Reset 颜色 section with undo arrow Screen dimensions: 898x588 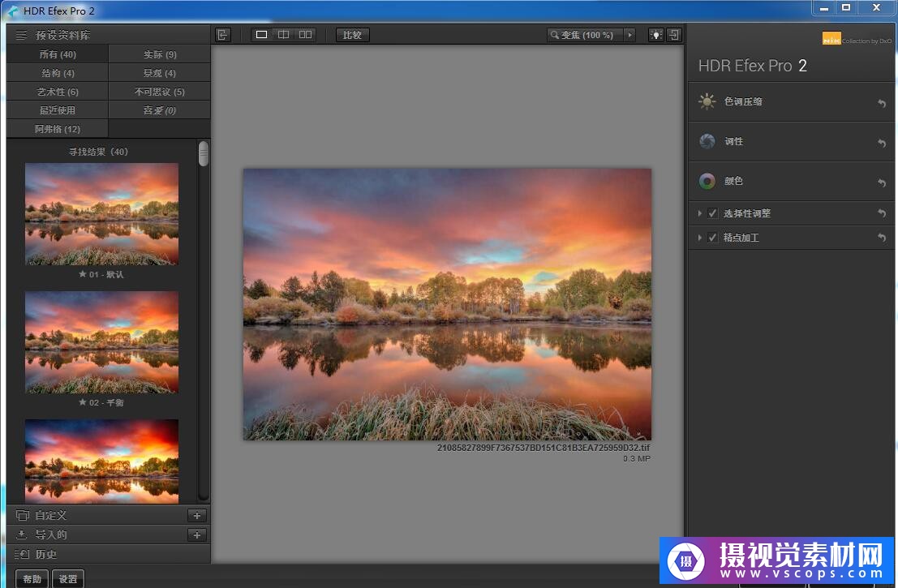[x=882, y=182]
